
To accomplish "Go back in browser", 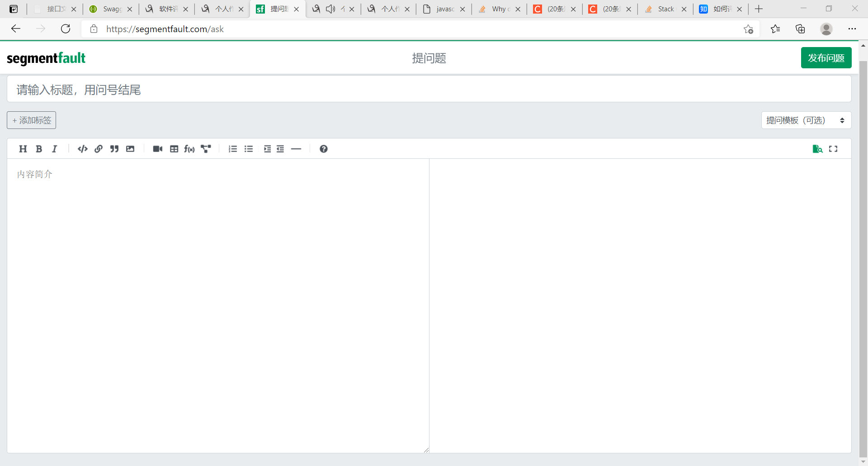I will 16,29.
